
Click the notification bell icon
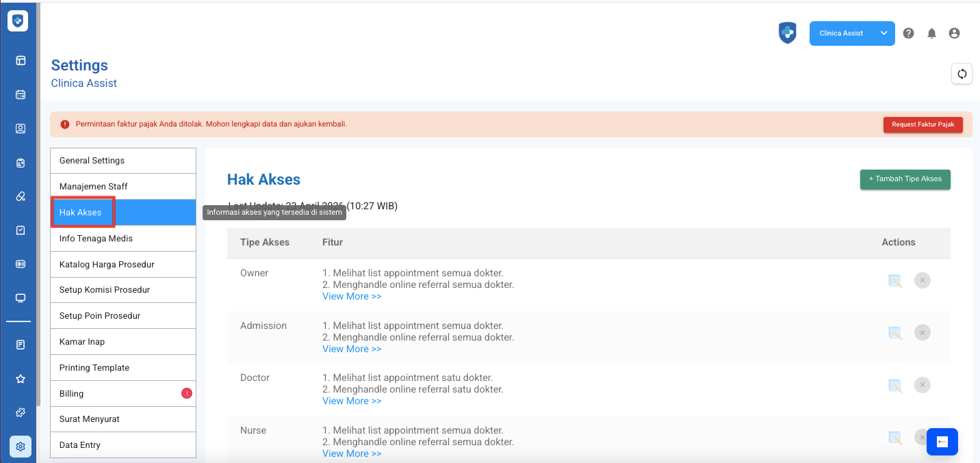[931, 34]
